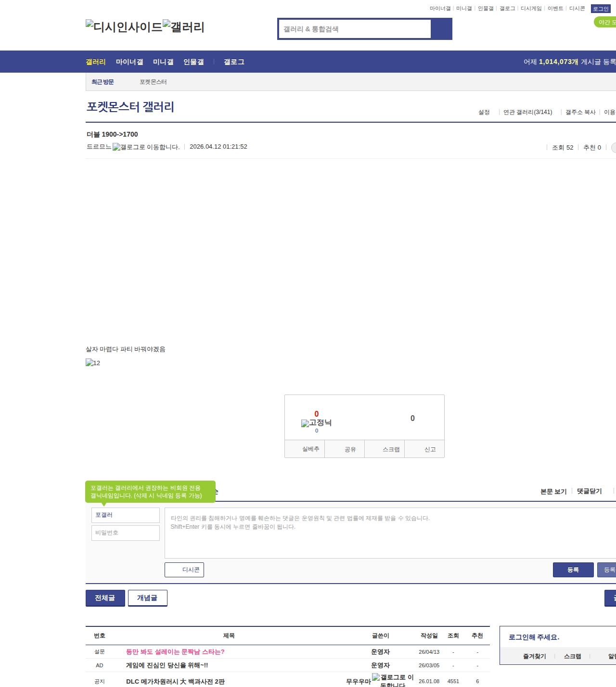Open the 디시콘 emoticon picker
The image size is (616, 687).
pyautogui.click(x=184, y=570)
